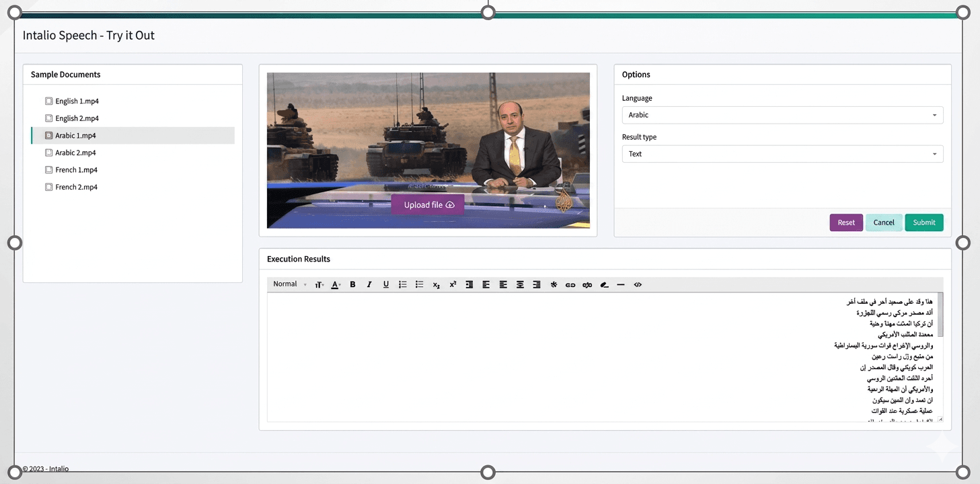
Task: Insert an unordered bullet list
Action: coord(420,284)
